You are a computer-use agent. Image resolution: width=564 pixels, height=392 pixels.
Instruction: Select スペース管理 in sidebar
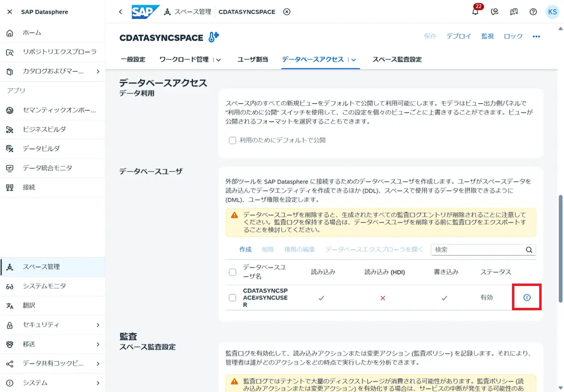pos(53,267)
